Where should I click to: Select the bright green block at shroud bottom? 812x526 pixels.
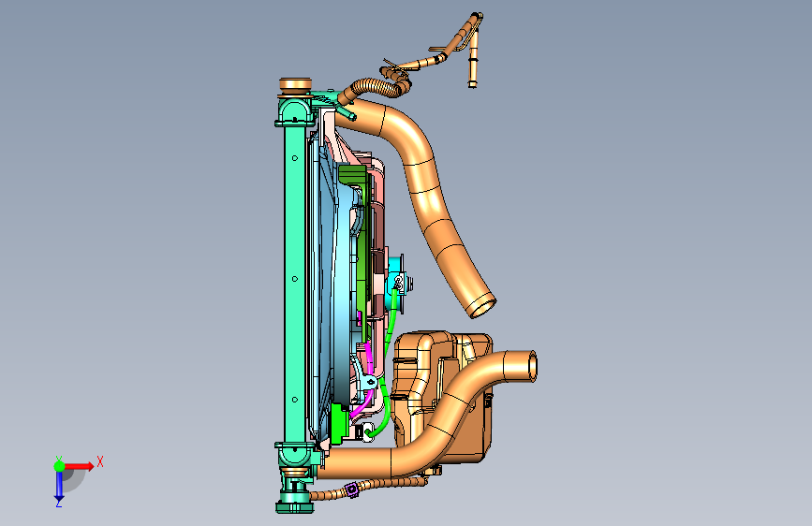pos(338,423)
